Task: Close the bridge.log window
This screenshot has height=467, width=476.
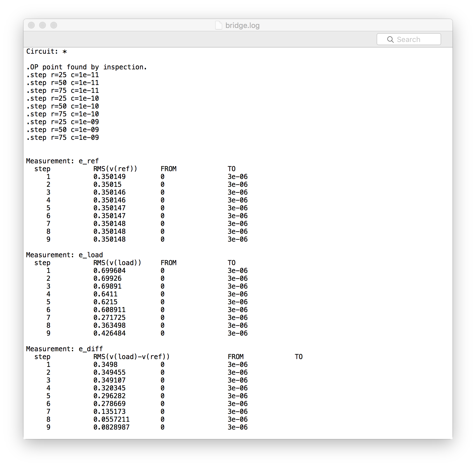Action: tap(31, 25)
